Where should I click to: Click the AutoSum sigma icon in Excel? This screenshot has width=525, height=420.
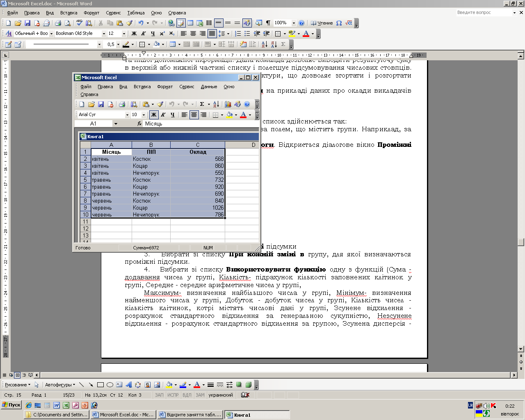[x=202, y=104]
